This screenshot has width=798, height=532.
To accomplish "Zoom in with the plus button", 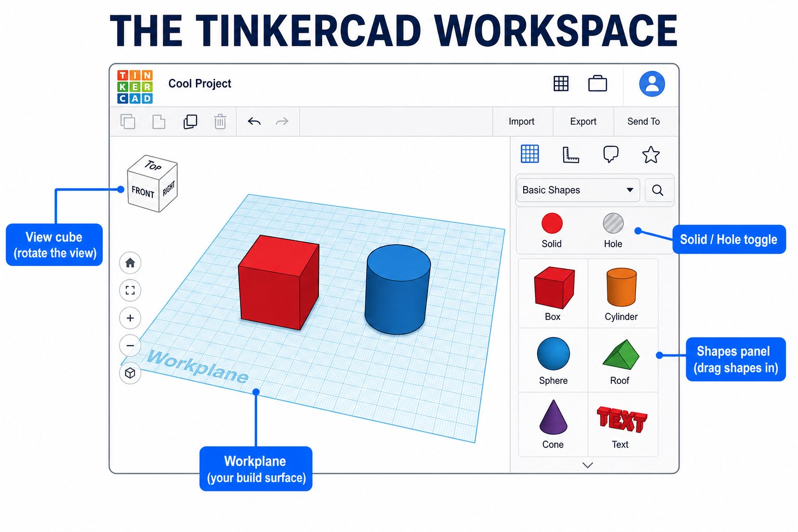I will coord(130,318).
